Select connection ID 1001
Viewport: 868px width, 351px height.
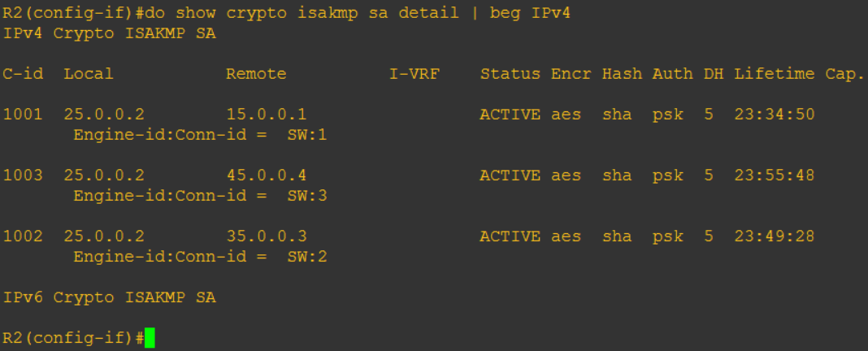(x=19, y=115)
